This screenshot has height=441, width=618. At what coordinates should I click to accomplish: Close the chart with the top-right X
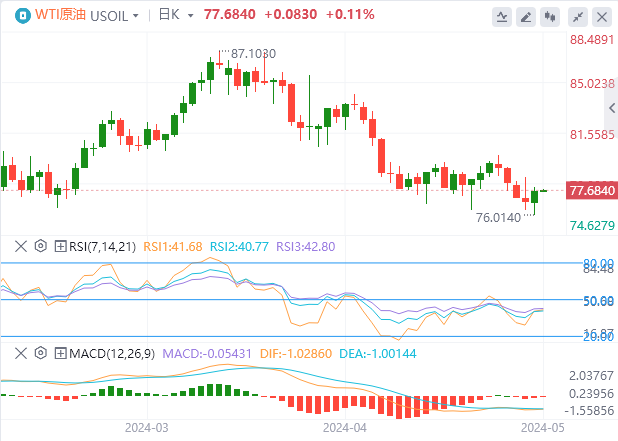tap(602, 16)
